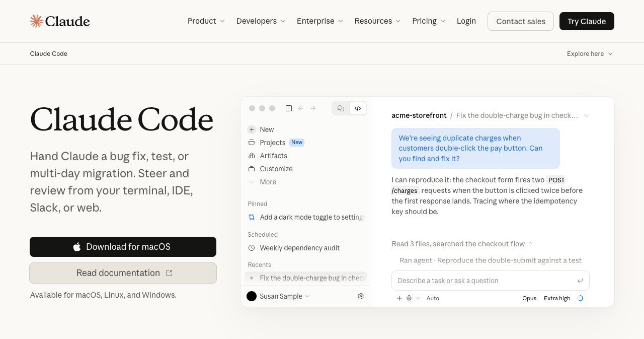Click Available for macOS, Linux, and Windows text
The width and height of the screenshot is (644, 339).
click(x=103, y=295)
